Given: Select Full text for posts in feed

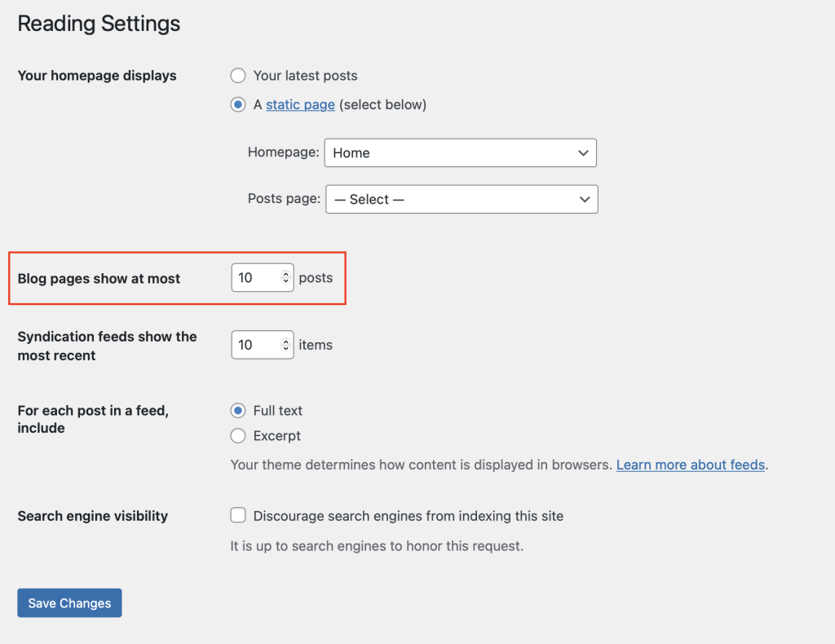Looking at the screenshot, I should click(237, 410).
